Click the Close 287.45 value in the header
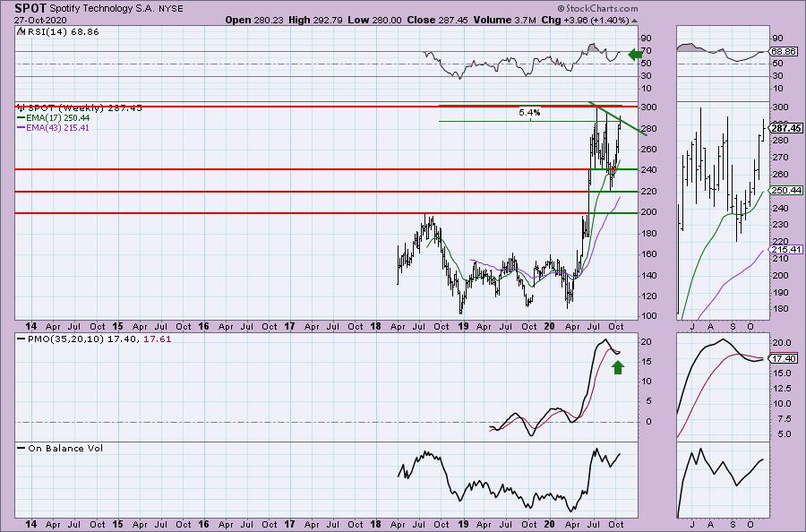The image size is (806, 532). click(x=437, y=20)
